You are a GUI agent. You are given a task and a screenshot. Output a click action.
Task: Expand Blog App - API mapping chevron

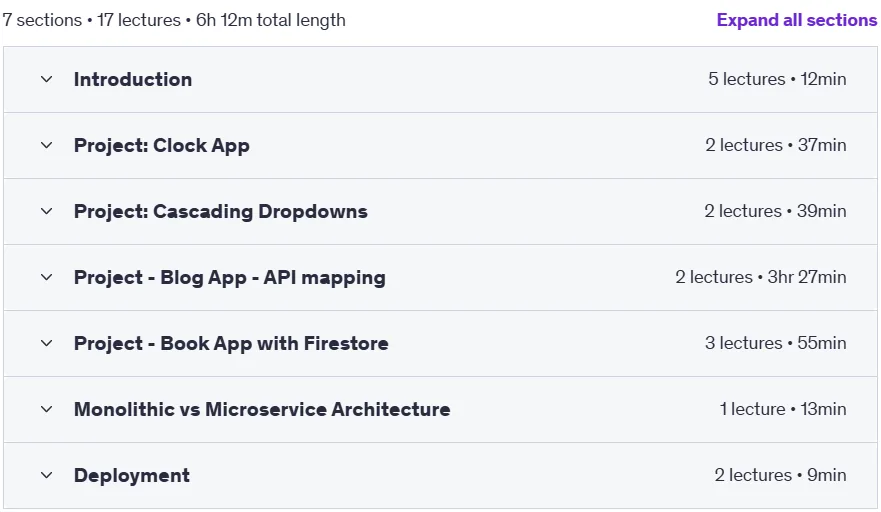pos(47,277)
